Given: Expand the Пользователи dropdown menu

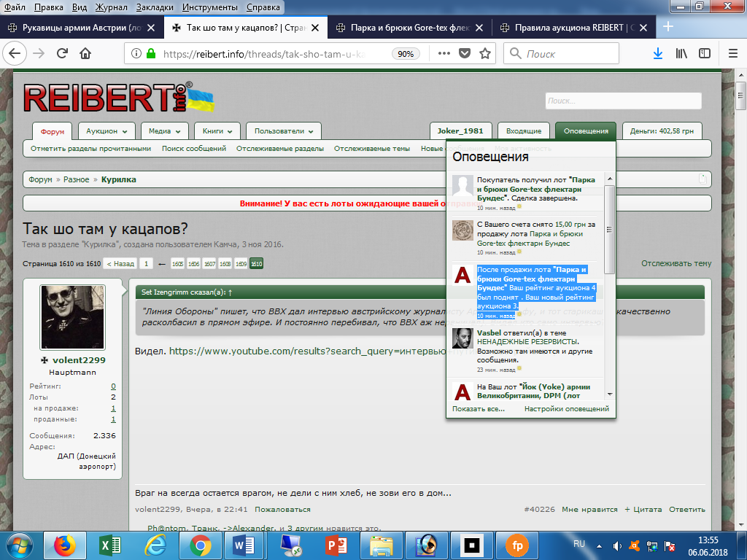Looking at the screenshot, I should 283,131.
